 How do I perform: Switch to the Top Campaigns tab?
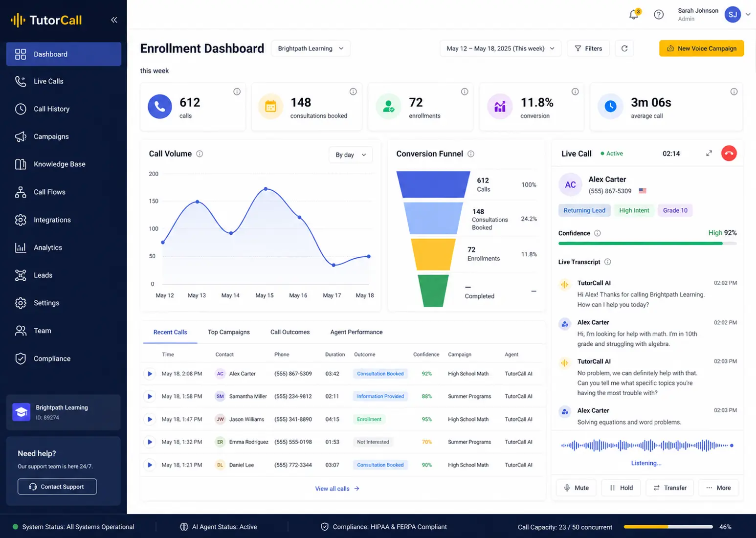(229, 332)
